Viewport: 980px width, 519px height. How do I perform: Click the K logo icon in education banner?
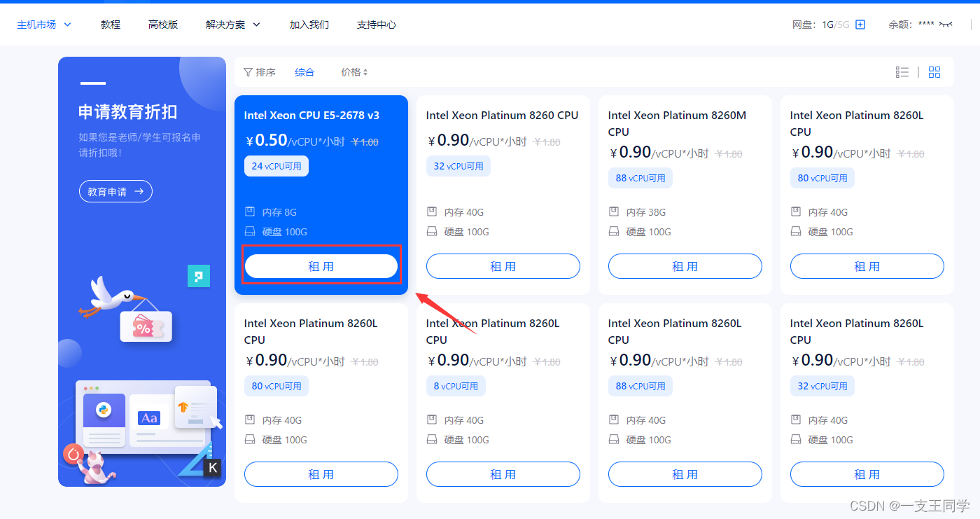(212, 468)
